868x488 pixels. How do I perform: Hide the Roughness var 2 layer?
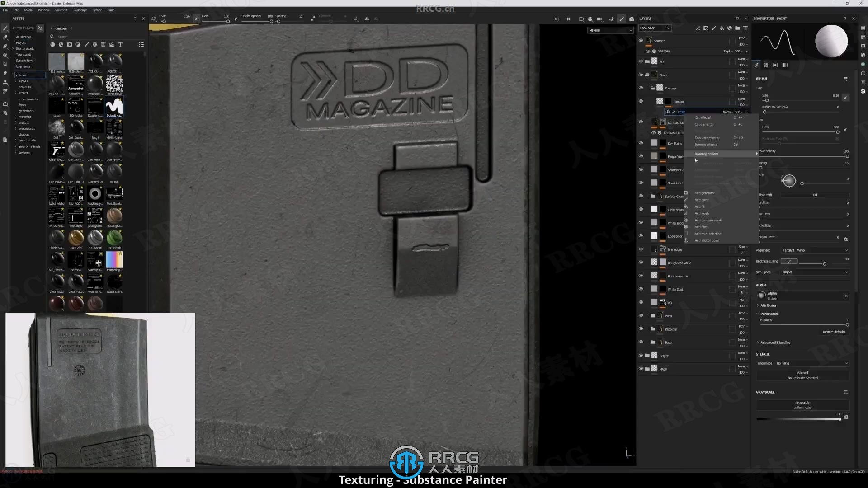641,262
